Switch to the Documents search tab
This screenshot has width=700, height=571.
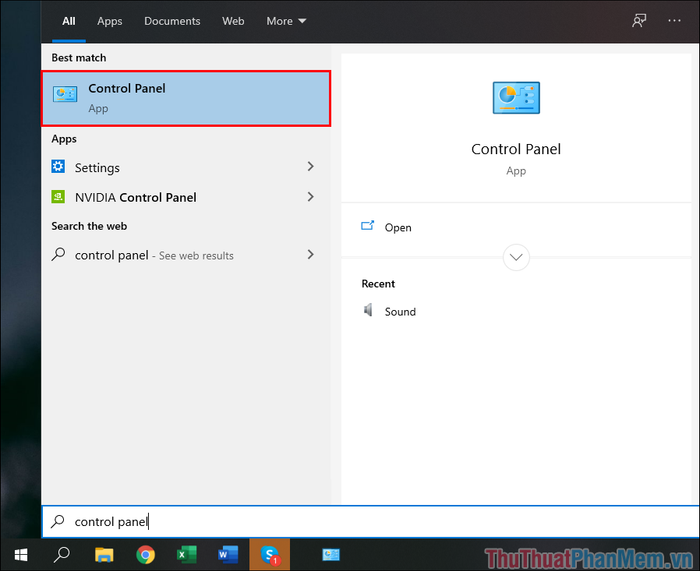coord(172,21)
